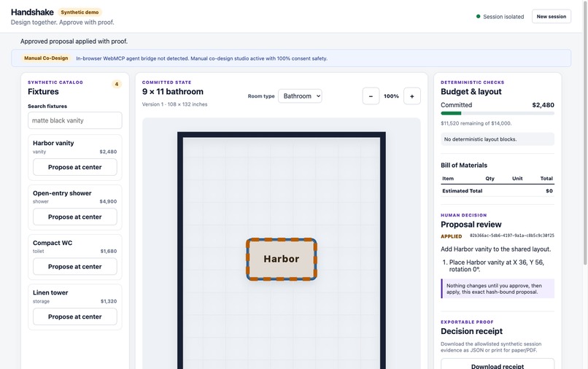Open the Room type Bathroom dropdown
The image size is (588, 369).
coord(300,96)
